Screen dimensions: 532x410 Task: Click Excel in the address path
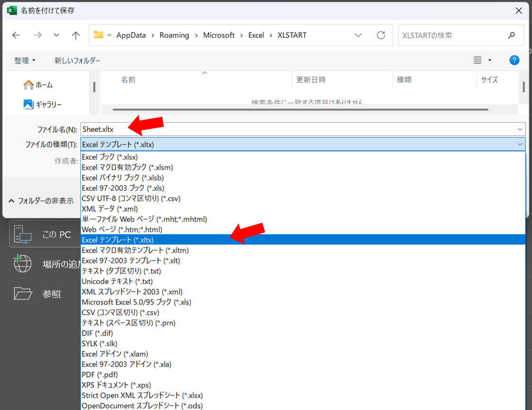pyautogui.click(x=256, y=35)
